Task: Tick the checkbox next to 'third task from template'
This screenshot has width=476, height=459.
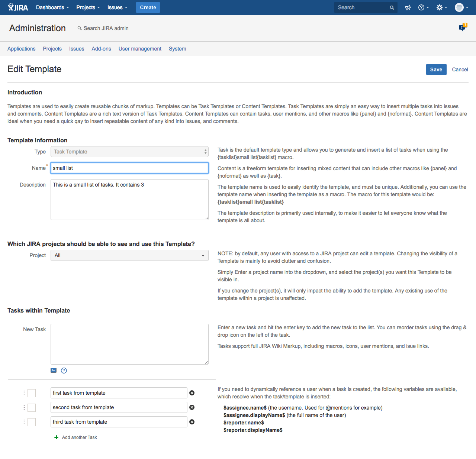Action: pos(32,422)
